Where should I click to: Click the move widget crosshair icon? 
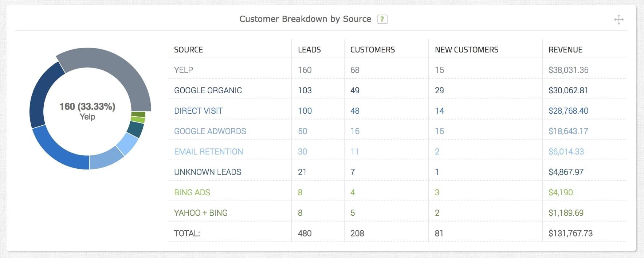point(619,20)
